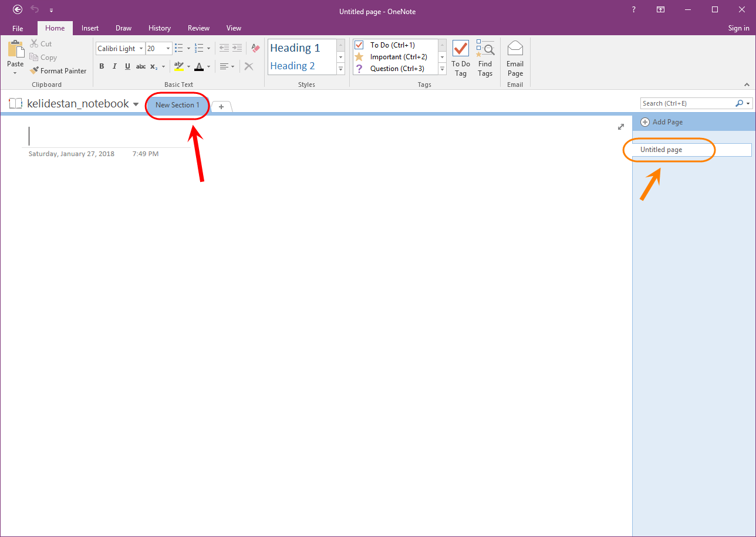Click the search magnifier icon

coord(740,103)
